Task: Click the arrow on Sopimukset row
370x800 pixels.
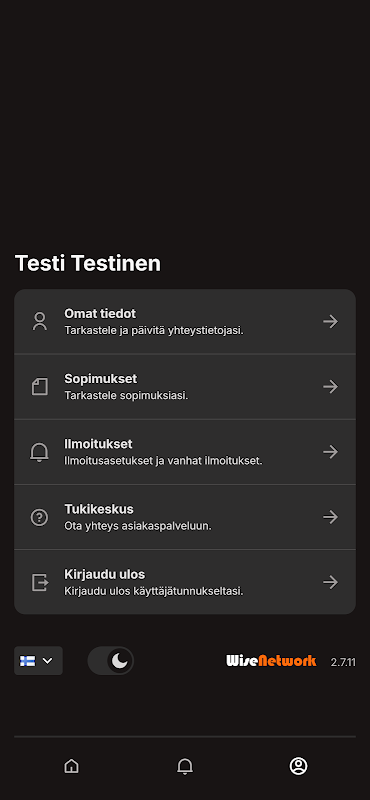Action: 330,387
